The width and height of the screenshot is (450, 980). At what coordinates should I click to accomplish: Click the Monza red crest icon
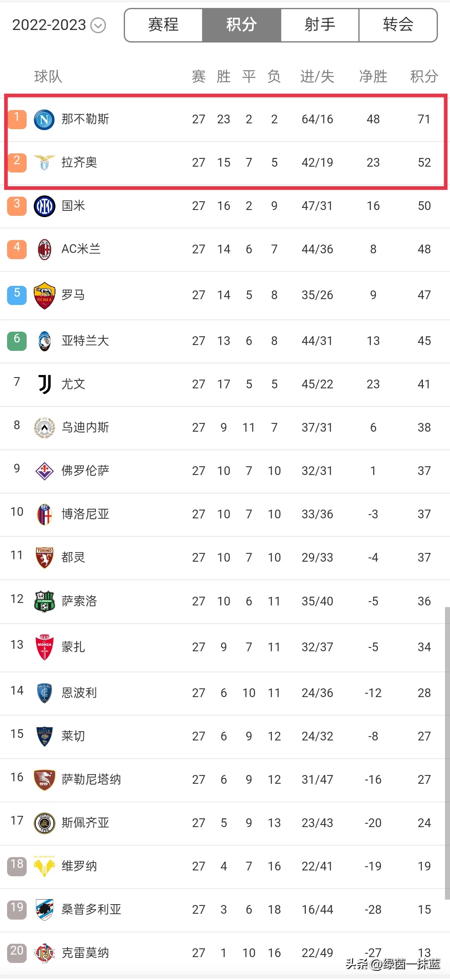click(44, 647)
